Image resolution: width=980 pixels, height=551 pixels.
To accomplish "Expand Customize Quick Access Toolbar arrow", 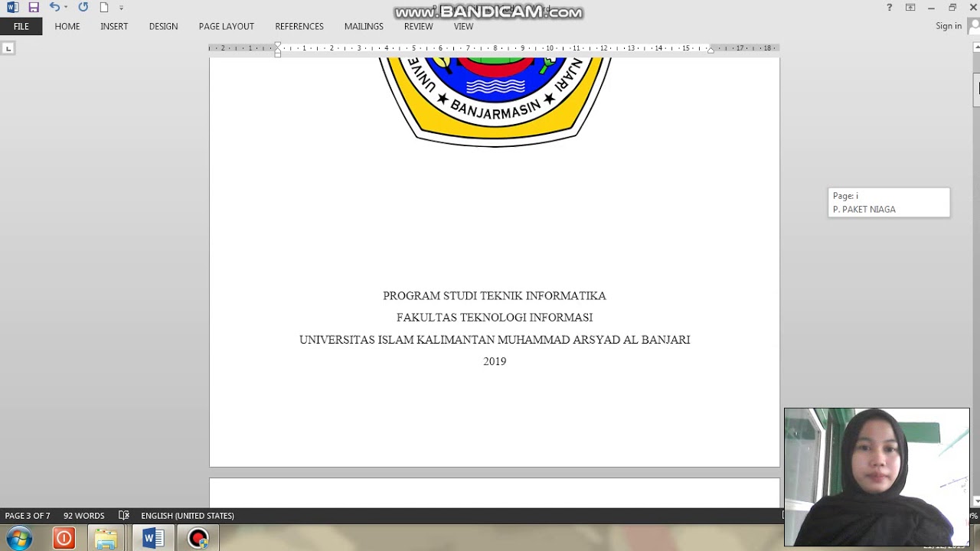I will tap(121, 8).
